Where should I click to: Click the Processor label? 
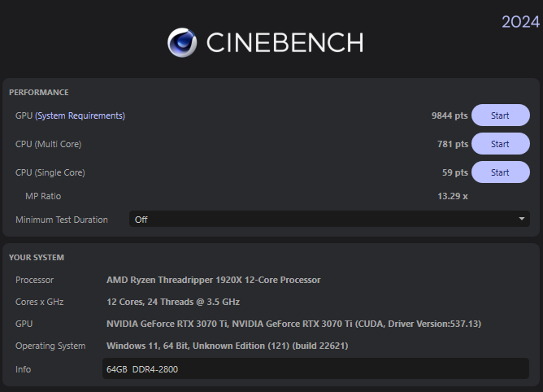[35, 280]
